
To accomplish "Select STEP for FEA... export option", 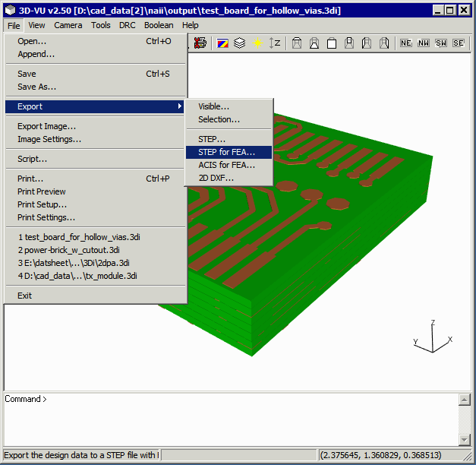I will 226,152.
